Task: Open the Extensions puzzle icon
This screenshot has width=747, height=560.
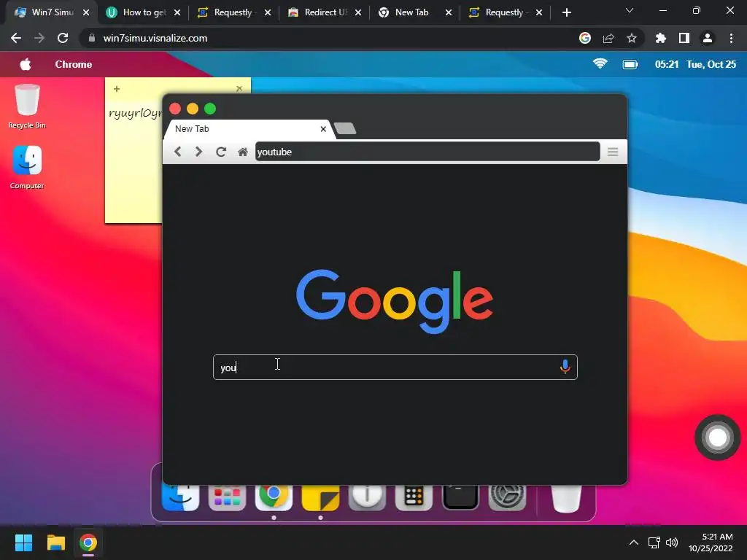Action: coord(661,38)
